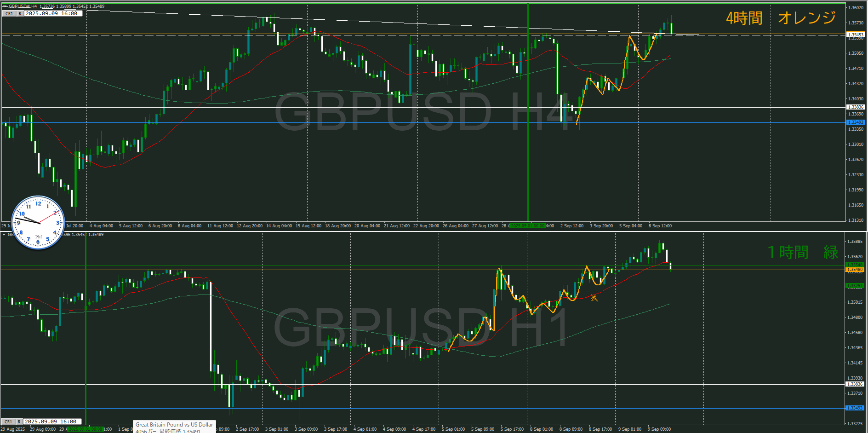This screenshot has width=868, height=433.
Task: Expand the H4 chart's symbol menu triangle
Action: [x=5, y=6]
